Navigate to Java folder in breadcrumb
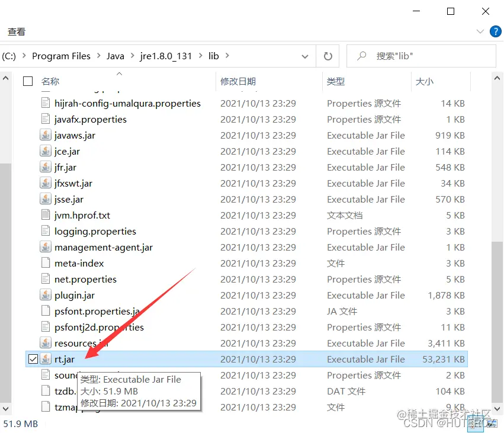This screenshot has width=504, height=433. 115,56
